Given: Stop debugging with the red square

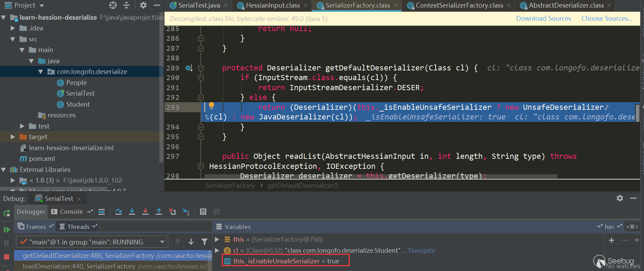Looking at the screenshot, I should coord(6,257).
